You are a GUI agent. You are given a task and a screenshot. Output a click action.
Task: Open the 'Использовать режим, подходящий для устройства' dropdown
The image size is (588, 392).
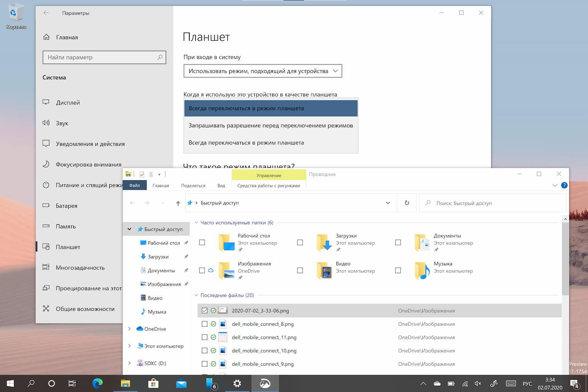[263, 71]
